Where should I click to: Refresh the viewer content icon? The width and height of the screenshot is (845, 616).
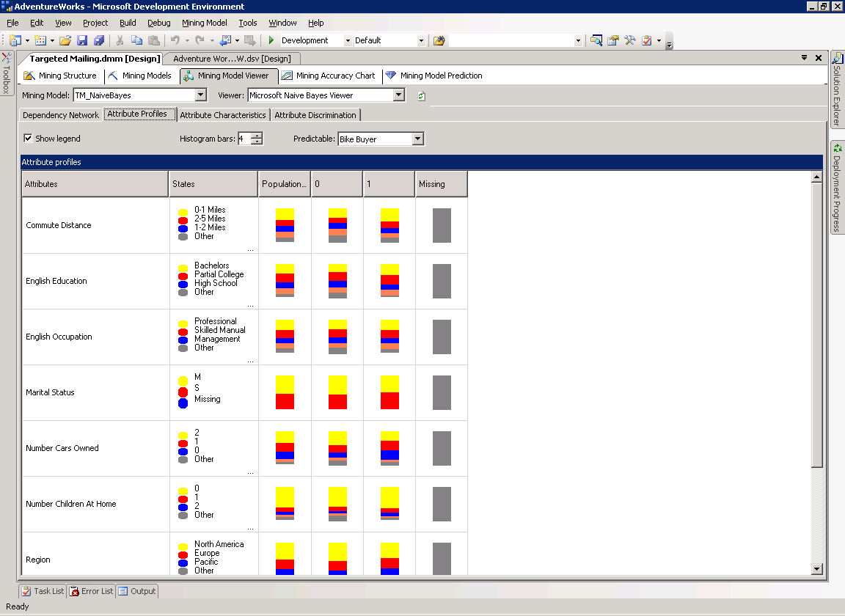pyautogui.click(x=422, y=96)
